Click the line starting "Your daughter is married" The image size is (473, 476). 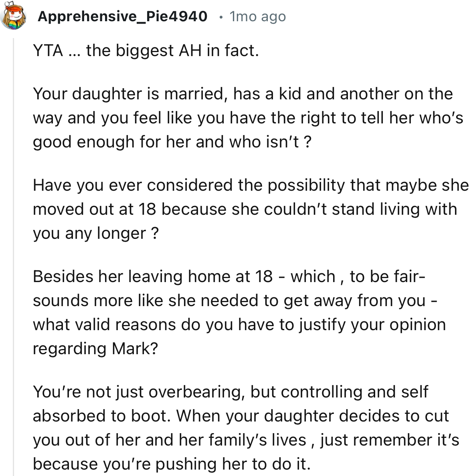pyautogui.click(x=243, y=94)
